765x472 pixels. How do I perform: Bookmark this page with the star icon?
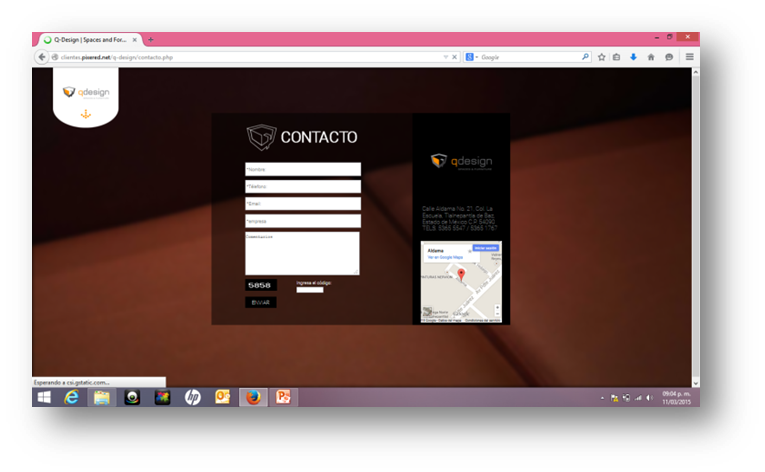(601, 57)
